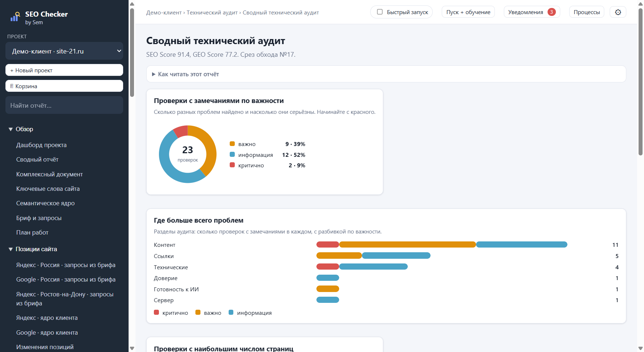644x352 pixels.
Task: Go to Комплексный документ
Action: coord(49,174)
